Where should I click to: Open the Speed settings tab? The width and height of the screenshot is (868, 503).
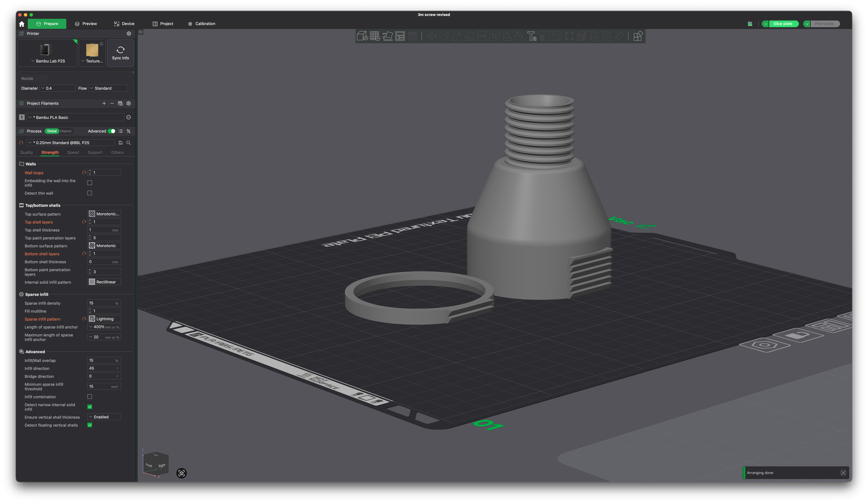73,152
